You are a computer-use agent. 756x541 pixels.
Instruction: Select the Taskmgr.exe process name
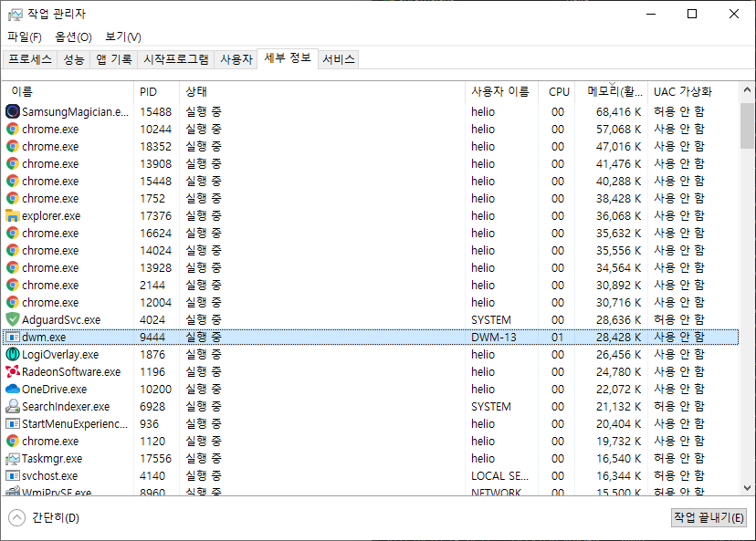52,459
